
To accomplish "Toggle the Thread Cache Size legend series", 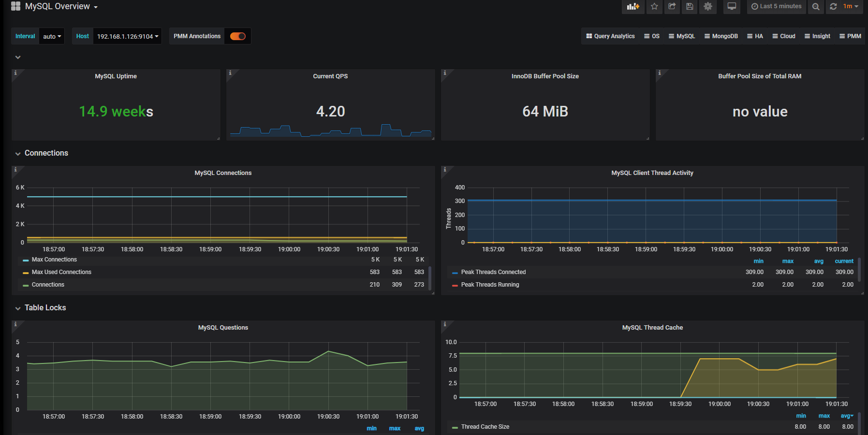I will (485, 427).
